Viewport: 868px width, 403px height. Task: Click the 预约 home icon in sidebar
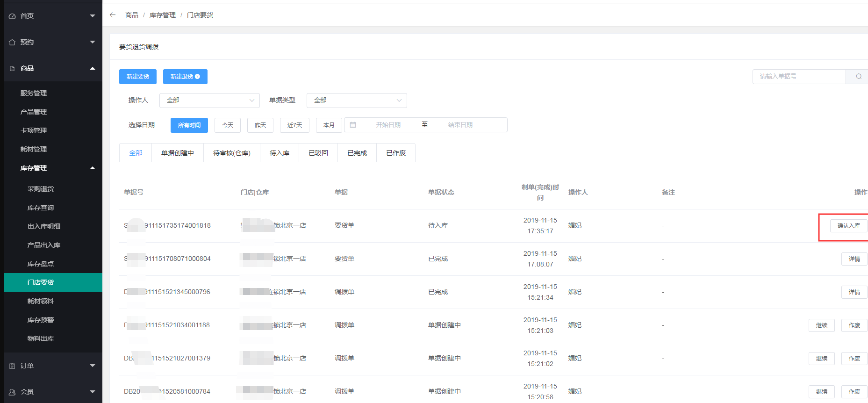[x=12, y=42]
